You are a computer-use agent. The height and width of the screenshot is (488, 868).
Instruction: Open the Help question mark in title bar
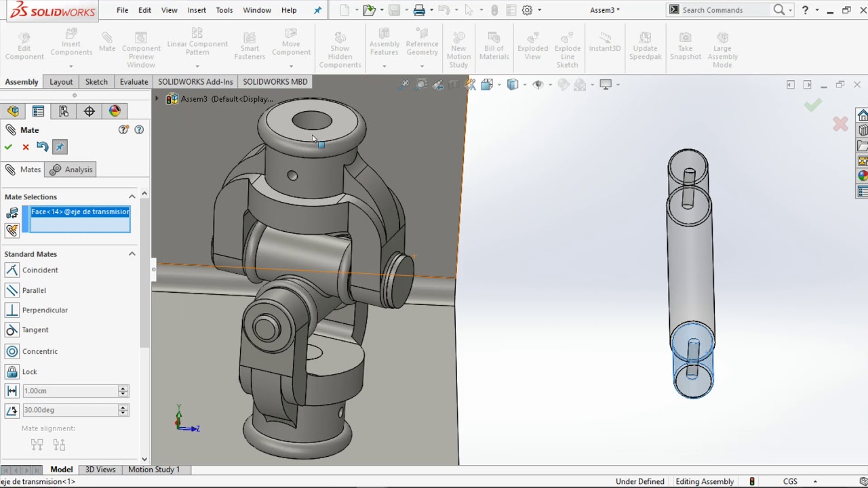pyautogui.click(x=805, y=9)
